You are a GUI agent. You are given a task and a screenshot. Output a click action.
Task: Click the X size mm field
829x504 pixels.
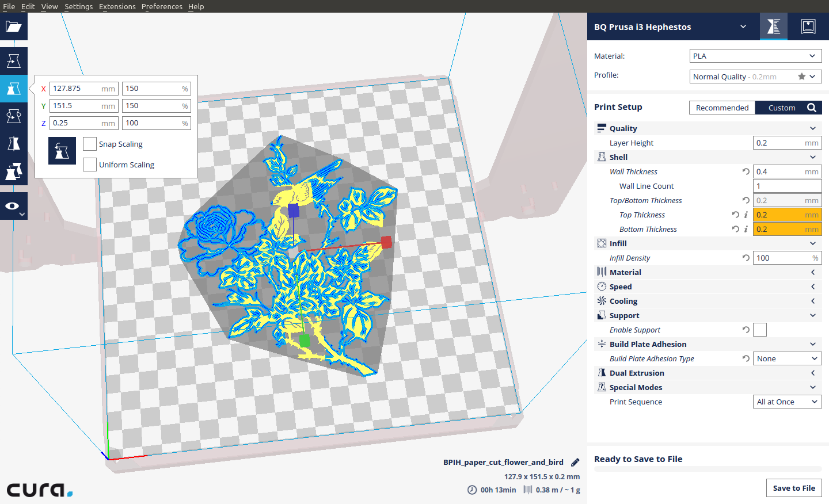click(x=84, y=89)
